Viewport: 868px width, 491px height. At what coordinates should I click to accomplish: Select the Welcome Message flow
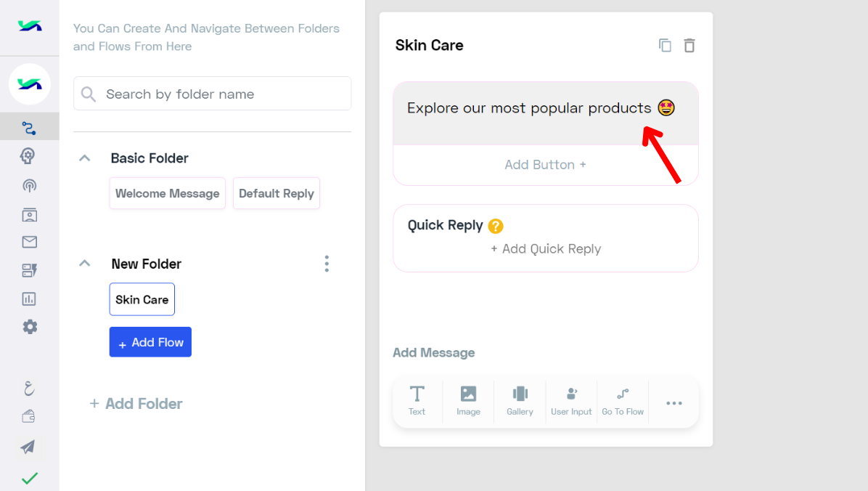coord(167,193)
